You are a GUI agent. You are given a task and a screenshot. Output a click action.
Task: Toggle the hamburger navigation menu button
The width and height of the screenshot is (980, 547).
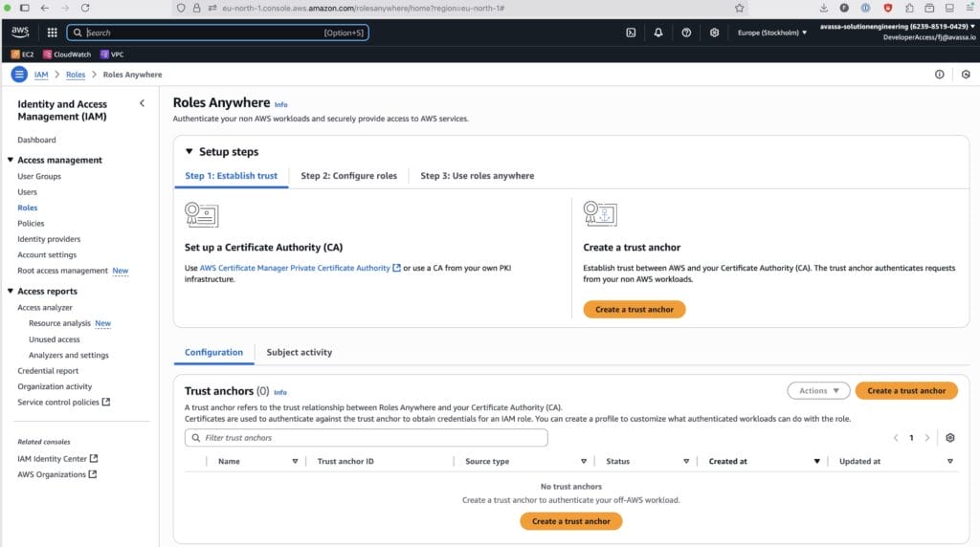[x=19, y=75]
